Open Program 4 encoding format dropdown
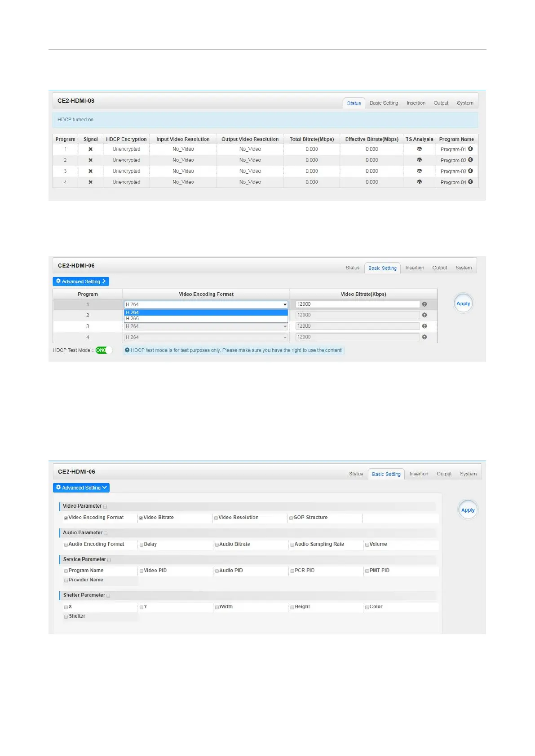Viewport: 535px width, 756px height. [x=206, y=337]
